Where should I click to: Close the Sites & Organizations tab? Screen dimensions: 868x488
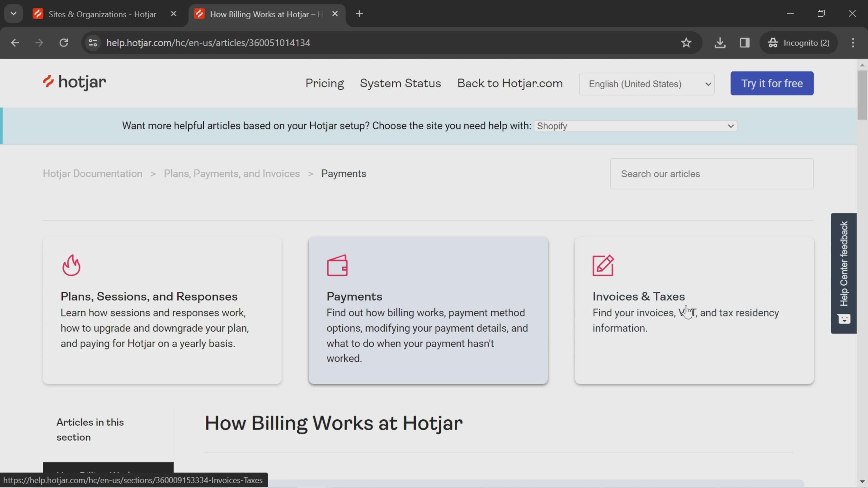pos(174,14)
